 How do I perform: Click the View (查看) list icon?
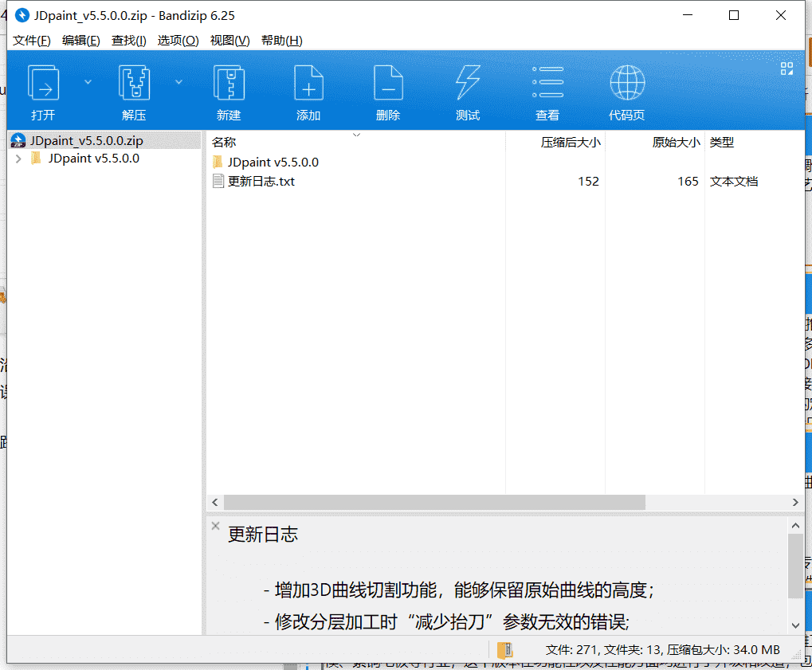coord(548,82)
